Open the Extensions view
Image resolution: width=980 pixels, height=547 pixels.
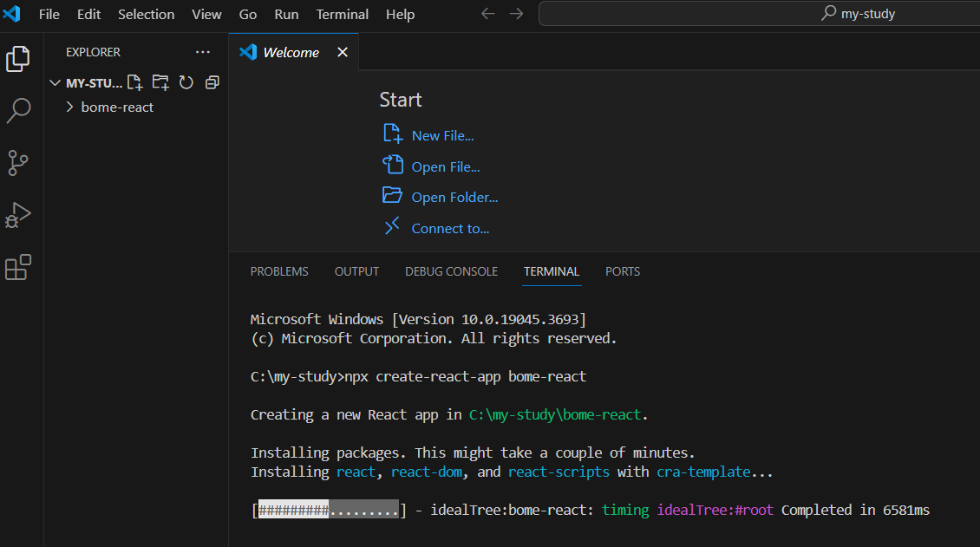[x=17, y=267]
